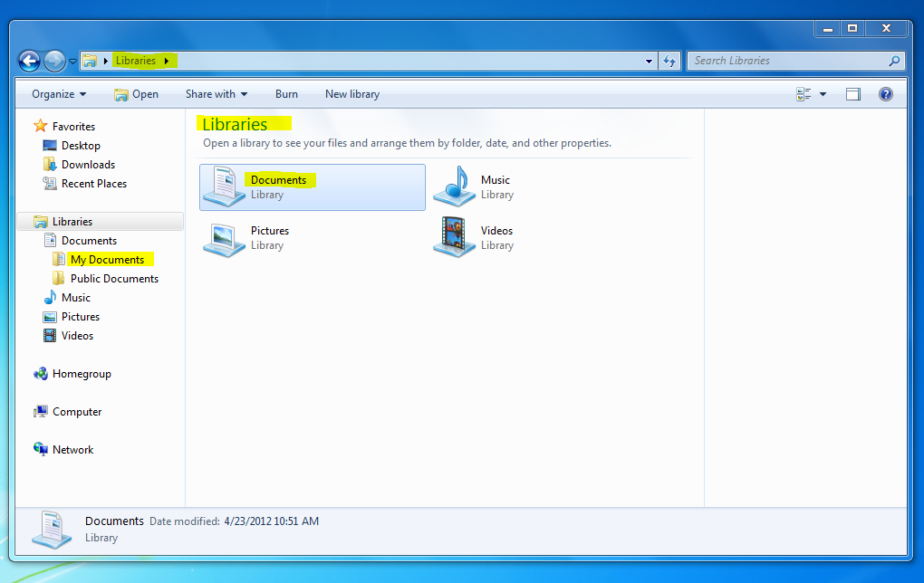Click the Burn toolbar item

286,93
